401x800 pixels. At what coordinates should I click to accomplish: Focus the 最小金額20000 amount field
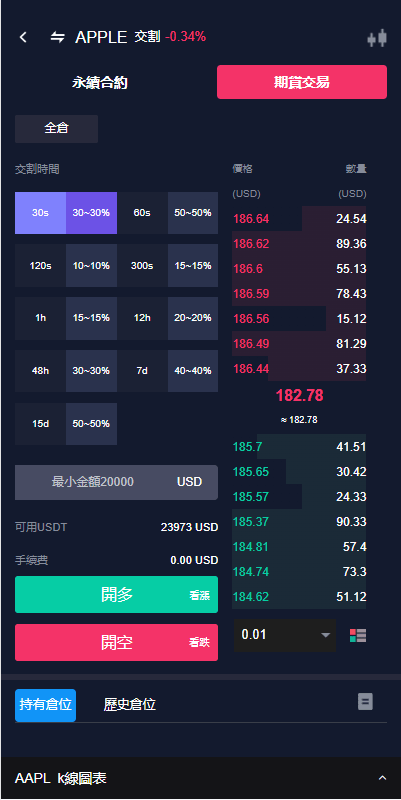[116, 482]
